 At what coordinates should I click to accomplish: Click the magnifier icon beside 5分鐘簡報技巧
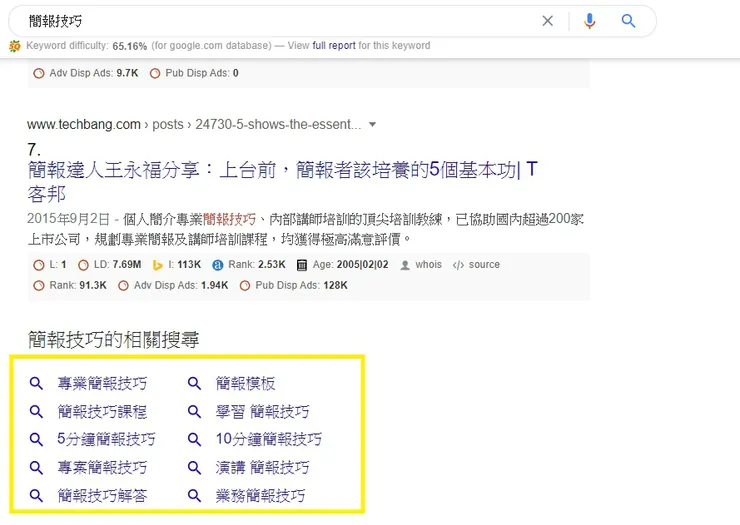pyautogui.click(x=36, y=440)
